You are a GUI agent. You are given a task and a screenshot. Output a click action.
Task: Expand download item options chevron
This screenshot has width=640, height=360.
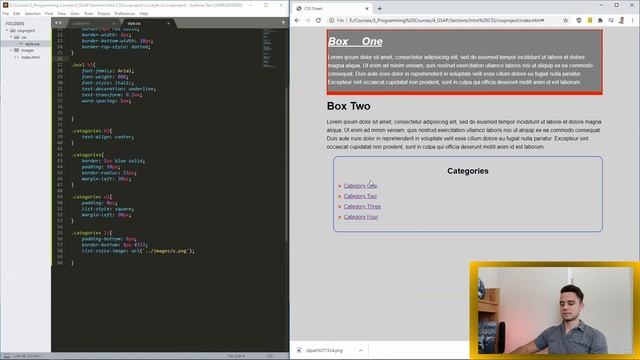pyautogui.click(x=360, y=350)
